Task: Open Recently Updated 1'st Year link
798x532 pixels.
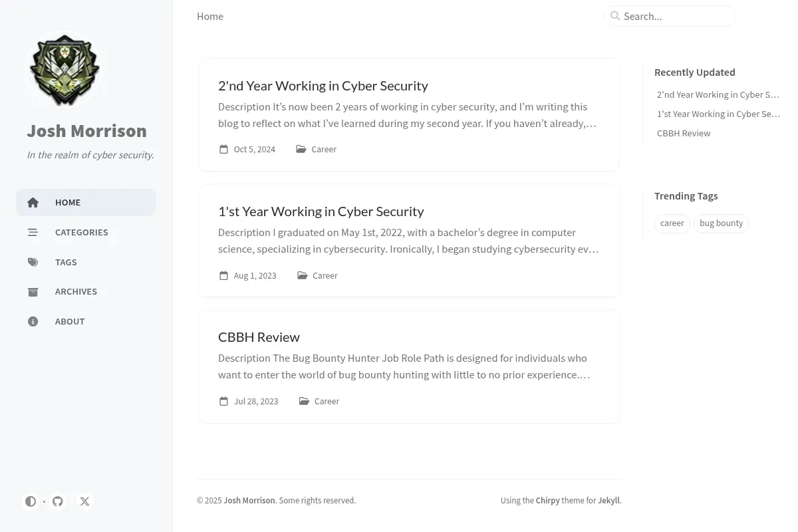Action: tap(719, 114)
